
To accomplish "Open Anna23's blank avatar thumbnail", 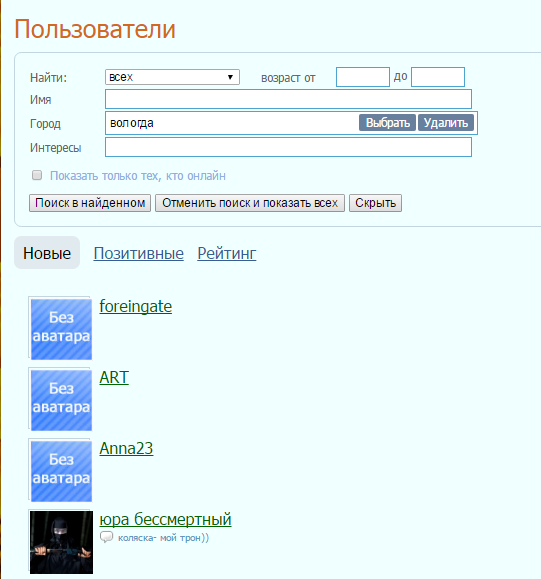I will [x=61, y=471].
